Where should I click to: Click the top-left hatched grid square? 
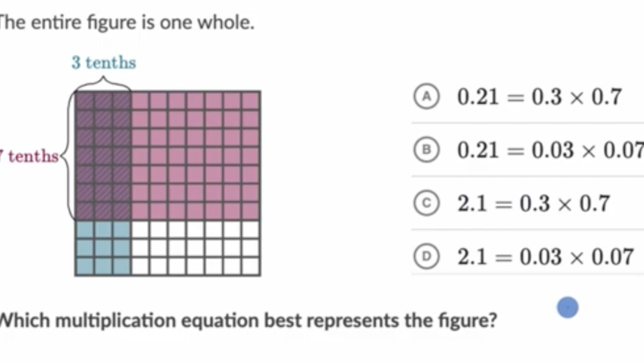pos(85,101)
